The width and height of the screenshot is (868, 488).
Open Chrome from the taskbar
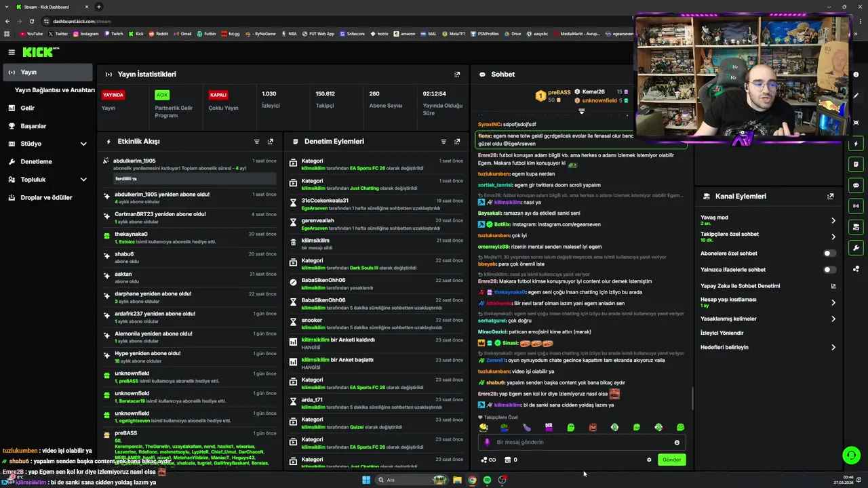[x=472, y=480]
